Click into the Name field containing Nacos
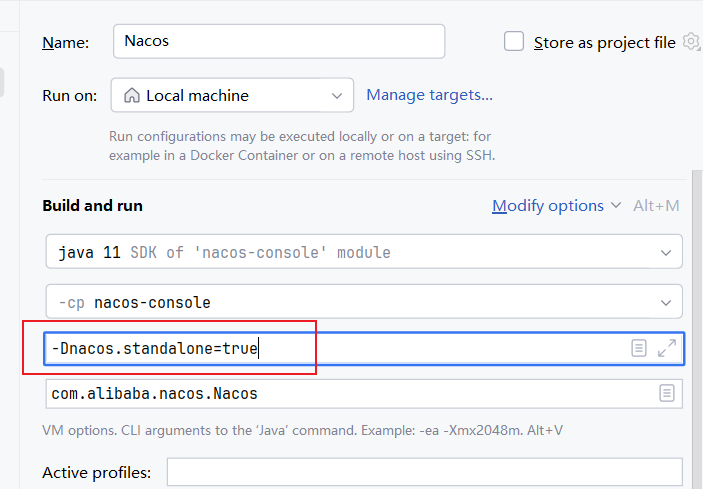 [279, 42]
